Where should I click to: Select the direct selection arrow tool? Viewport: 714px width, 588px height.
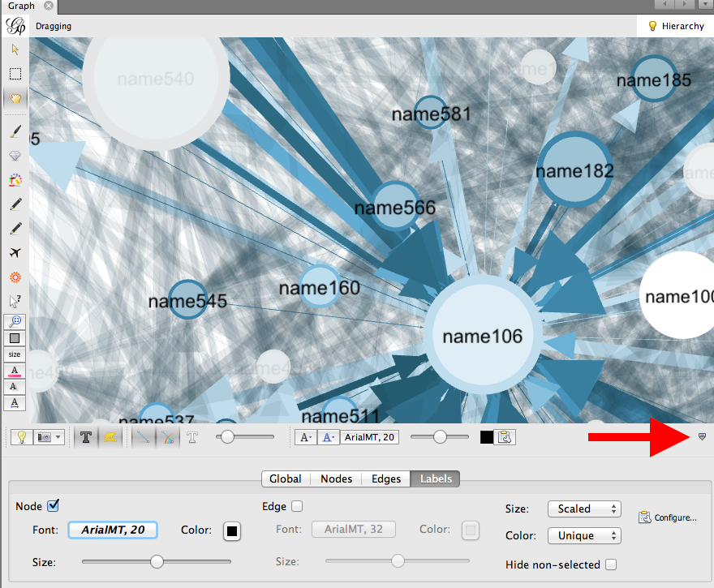[x=15, y=49]
